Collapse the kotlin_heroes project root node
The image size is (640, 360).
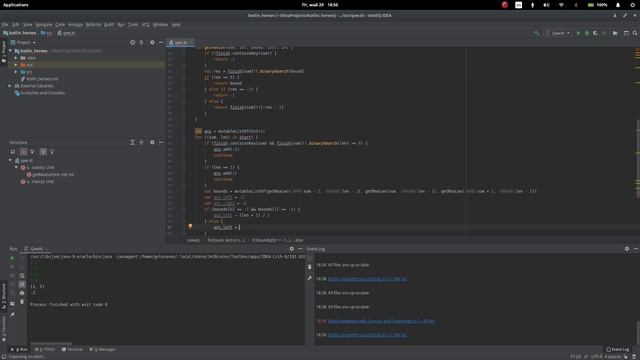(x=10, y=51)
